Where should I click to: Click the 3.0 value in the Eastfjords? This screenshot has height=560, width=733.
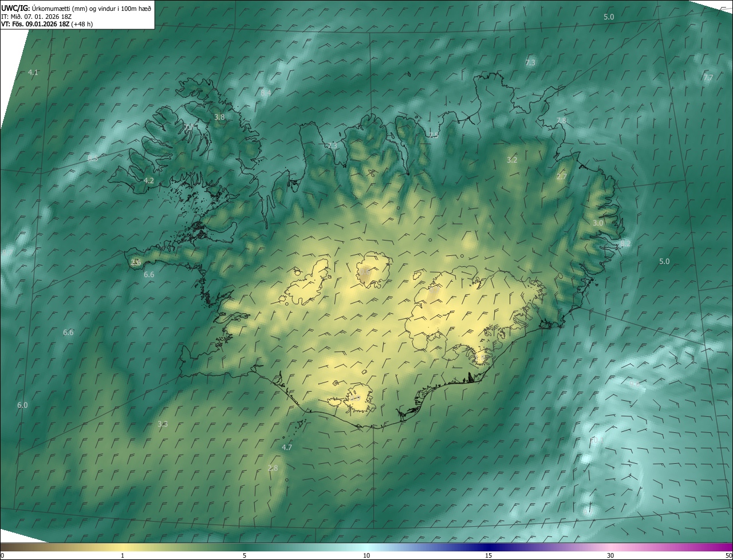click(598, 223)
